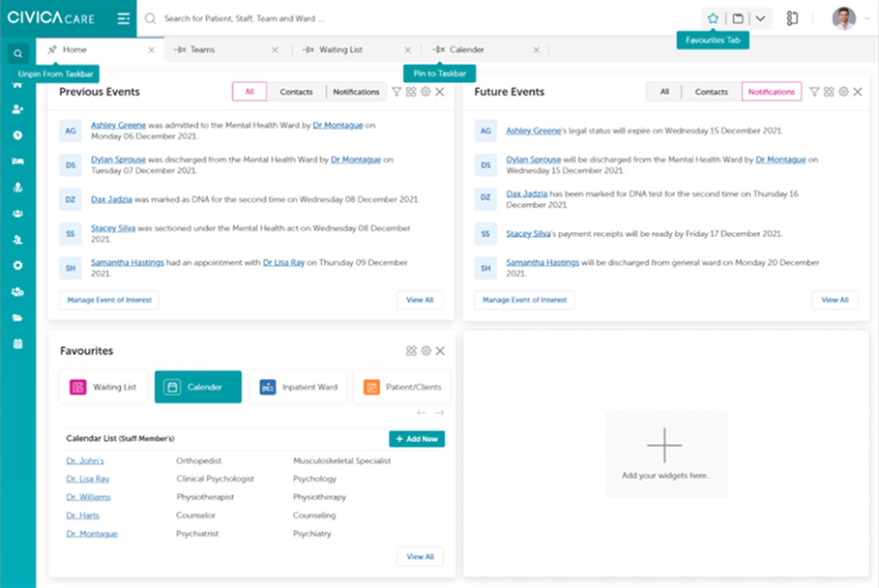This screenshot has width=879, height=588.
Task: Go to next favourites with right arrow
Action: click(x=439, y=413)
